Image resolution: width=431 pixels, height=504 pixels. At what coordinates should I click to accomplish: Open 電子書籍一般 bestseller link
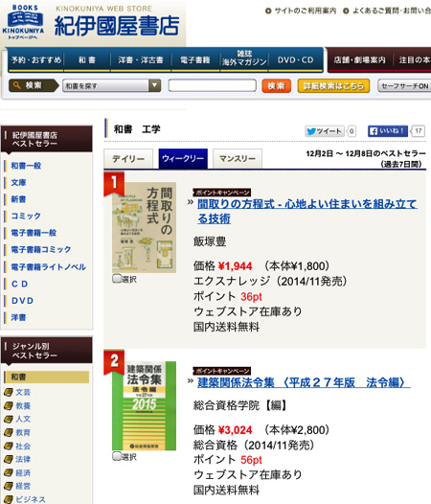click(x=34, y=233)
